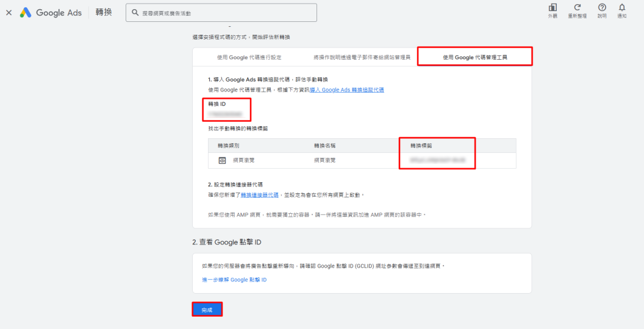Switch to 使用 Google 代碼進行設定 tab

pyautogui.click(x=249, y=57)
